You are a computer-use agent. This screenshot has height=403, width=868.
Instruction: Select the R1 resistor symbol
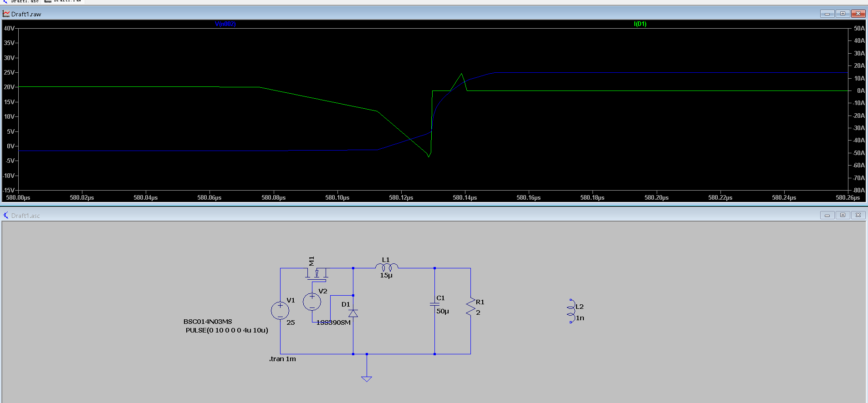click(x=470, y=307)
